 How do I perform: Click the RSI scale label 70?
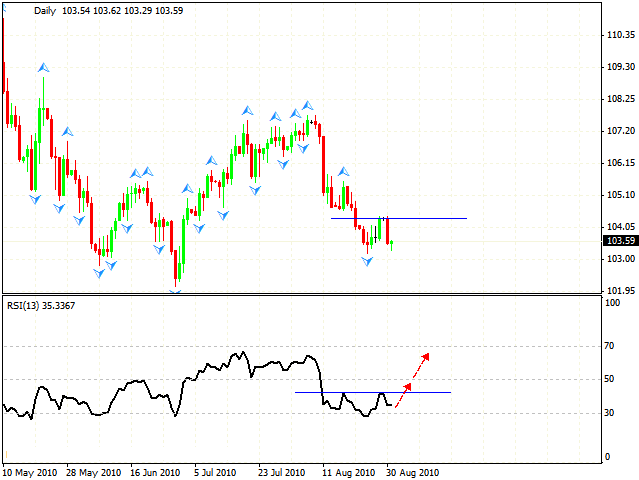pos(609,346)
